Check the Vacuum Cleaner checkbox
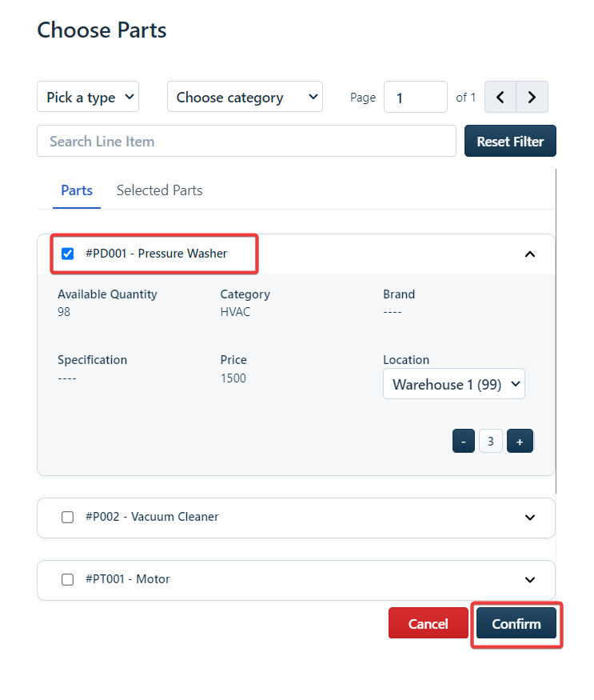The image size is (594, 700). point(68,518)
